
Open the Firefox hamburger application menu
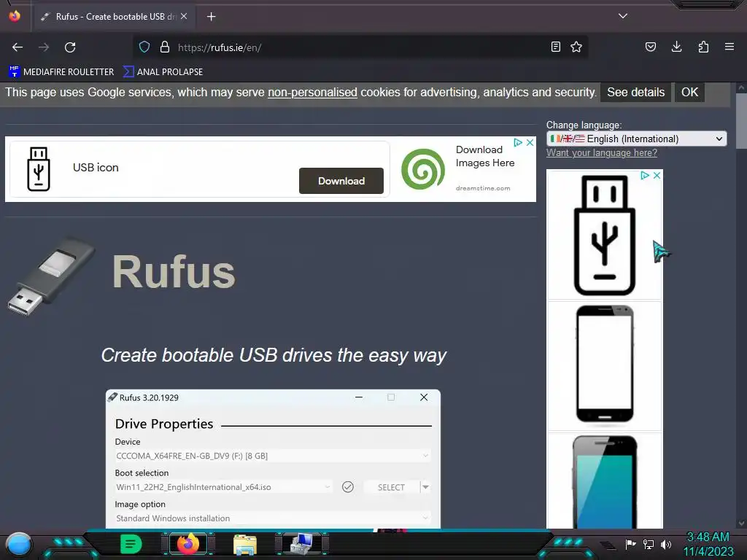click(729, 47)
